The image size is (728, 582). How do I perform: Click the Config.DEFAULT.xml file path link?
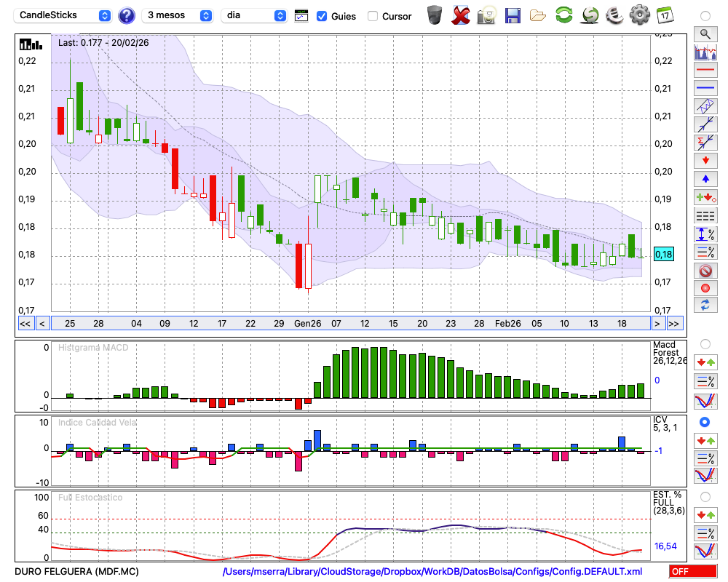[432, 572]
